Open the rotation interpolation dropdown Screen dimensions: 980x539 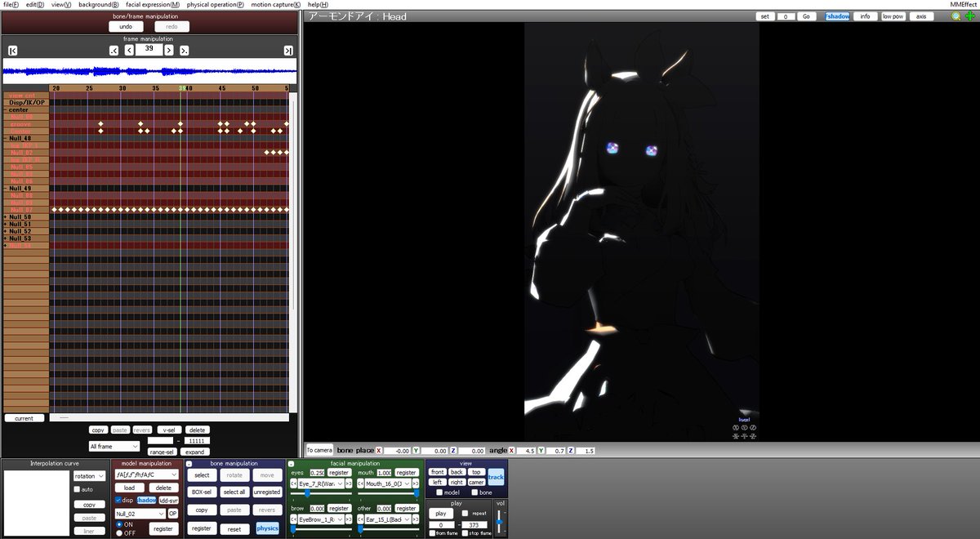tap(89, 475)
